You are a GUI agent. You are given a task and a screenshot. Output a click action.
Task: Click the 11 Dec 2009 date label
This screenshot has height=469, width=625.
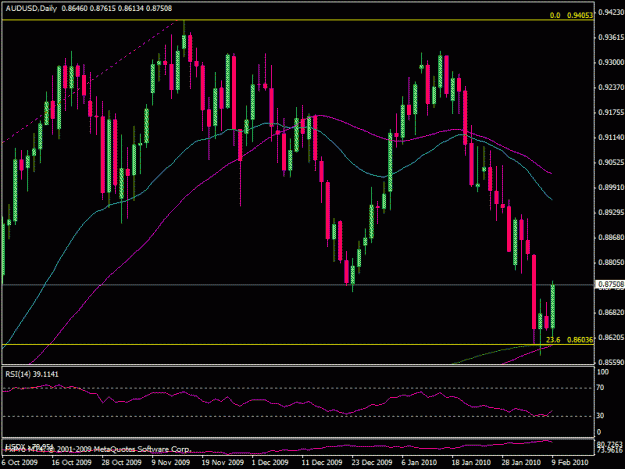point(322,462)
